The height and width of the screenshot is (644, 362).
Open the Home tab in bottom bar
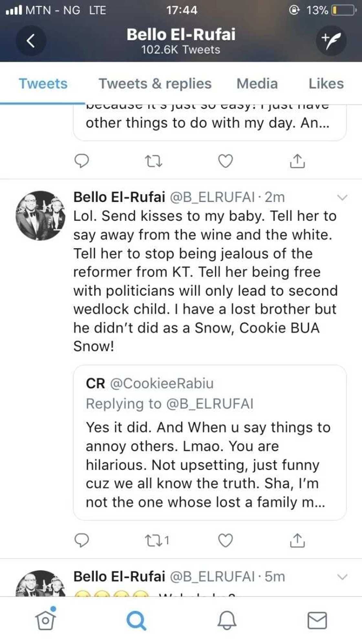click(46, 620)
